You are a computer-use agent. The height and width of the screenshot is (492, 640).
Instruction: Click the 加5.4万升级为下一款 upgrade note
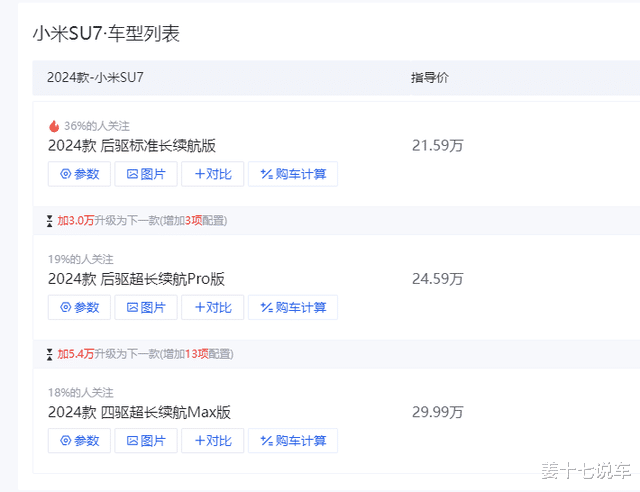coord(145,354)
